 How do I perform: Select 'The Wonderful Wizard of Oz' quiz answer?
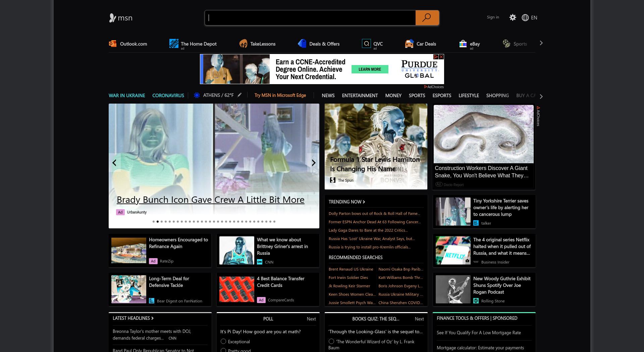[331, 341]
